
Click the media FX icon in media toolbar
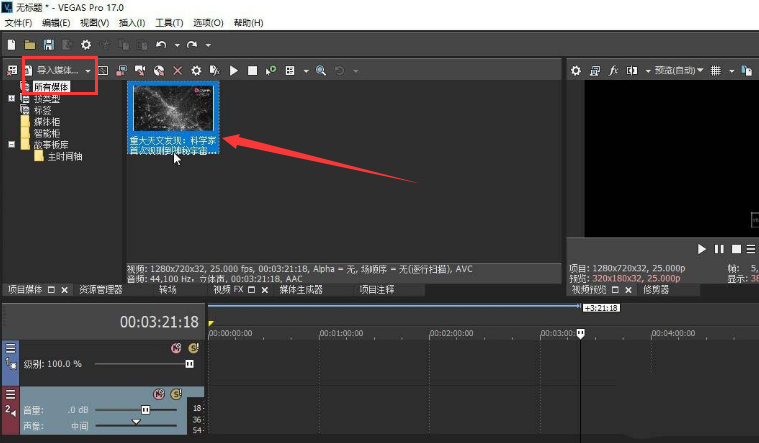(x=214, y=71)
